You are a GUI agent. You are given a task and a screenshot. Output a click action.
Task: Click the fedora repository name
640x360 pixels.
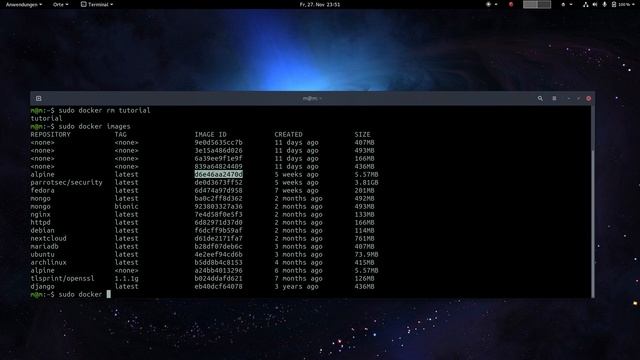(x=42, y=190)
